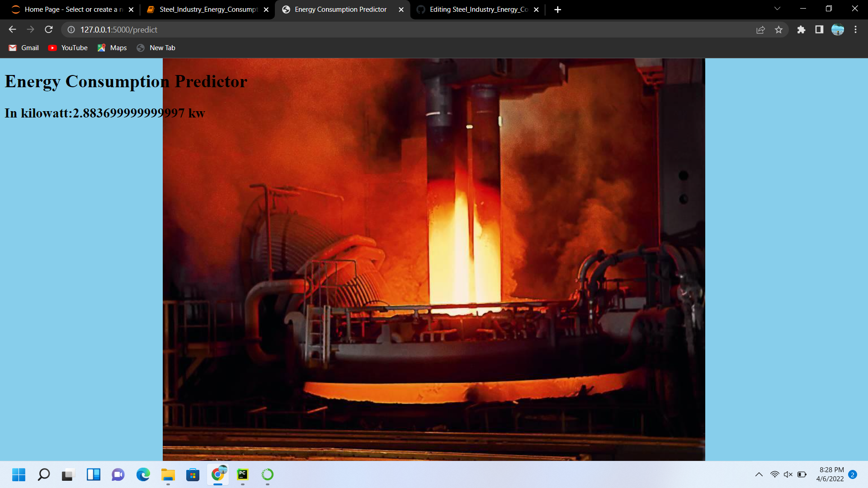The width and height of the screenshot is (868, 488).
Task: Open YouTube bookmark
Action: (x=68, y=48)
